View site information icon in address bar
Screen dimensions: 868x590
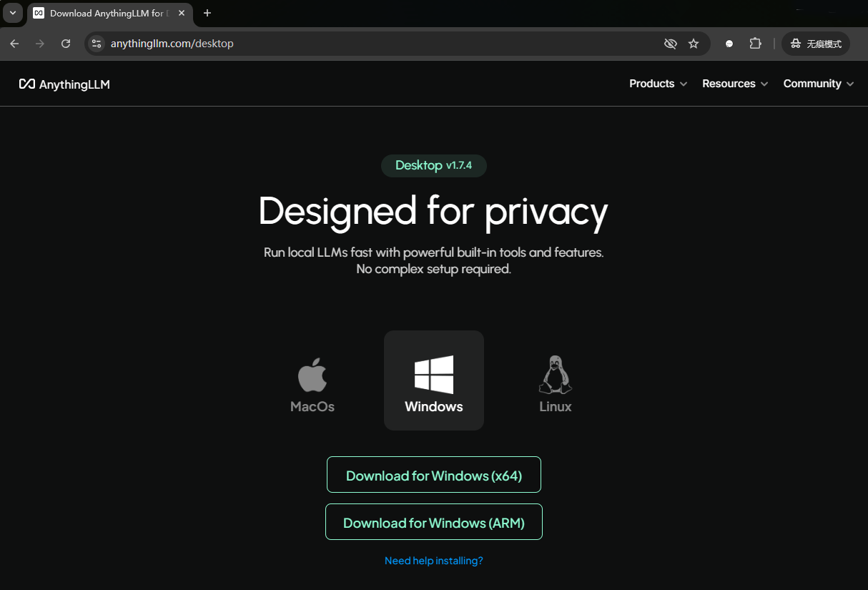click(x=97, y=44)
